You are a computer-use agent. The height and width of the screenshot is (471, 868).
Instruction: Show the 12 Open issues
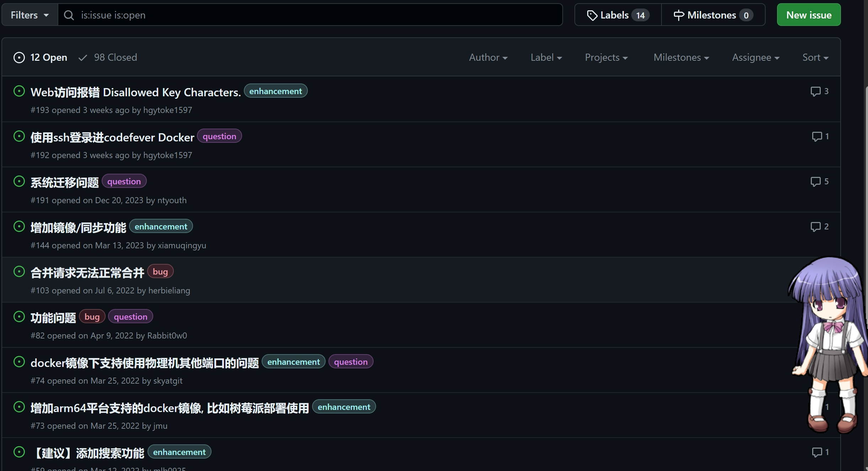coord(40,57)
